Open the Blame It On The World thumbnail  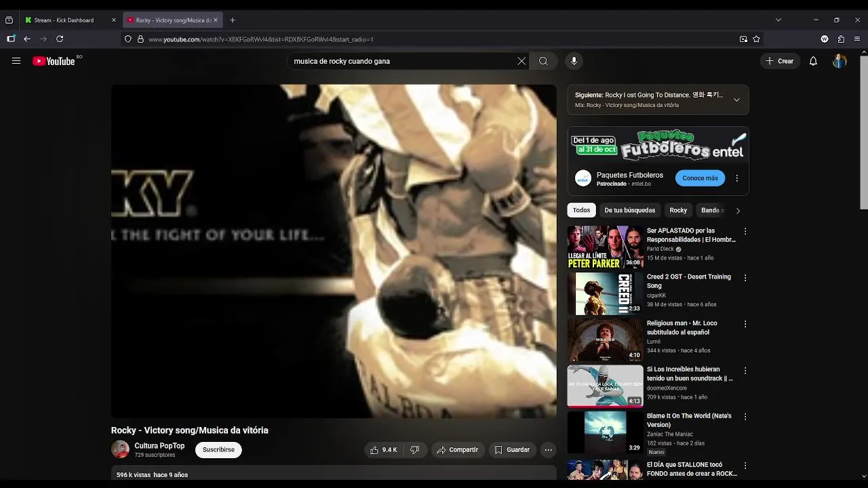tap(606, 432)
